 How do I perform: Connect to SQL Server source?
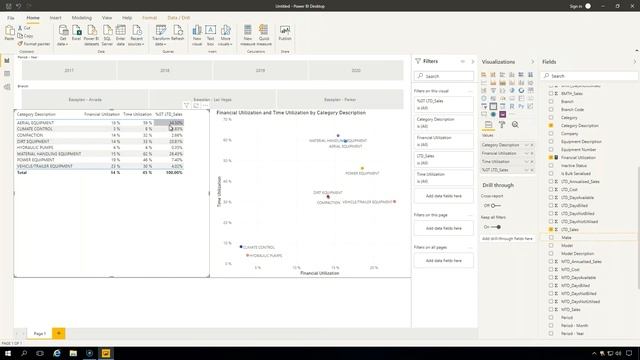pos(107,35)
